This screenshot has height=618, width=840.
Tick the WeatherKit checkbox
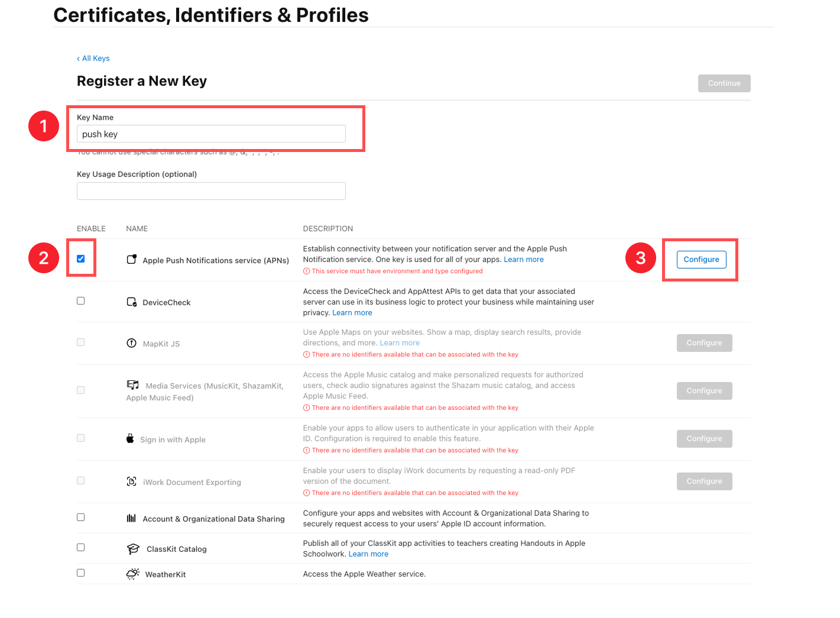pyautogui.click(x=81, y=573)
